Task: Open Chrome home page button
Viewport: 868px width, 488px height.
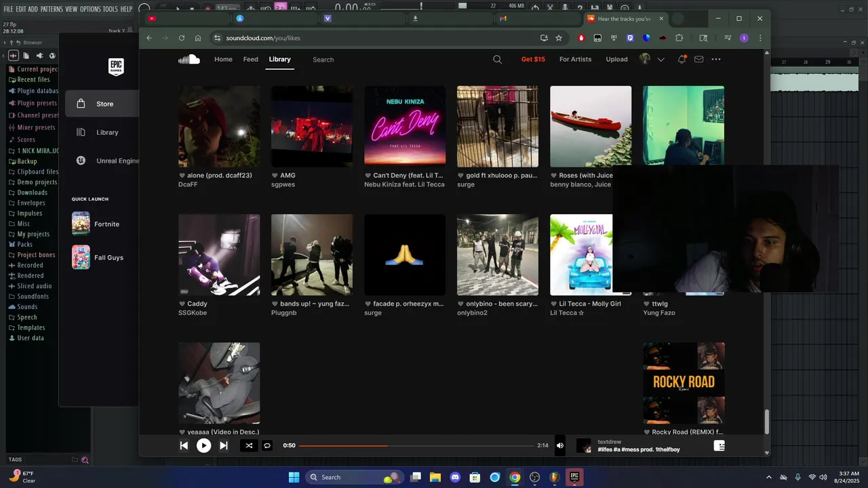Action: (x=197, y=38)
